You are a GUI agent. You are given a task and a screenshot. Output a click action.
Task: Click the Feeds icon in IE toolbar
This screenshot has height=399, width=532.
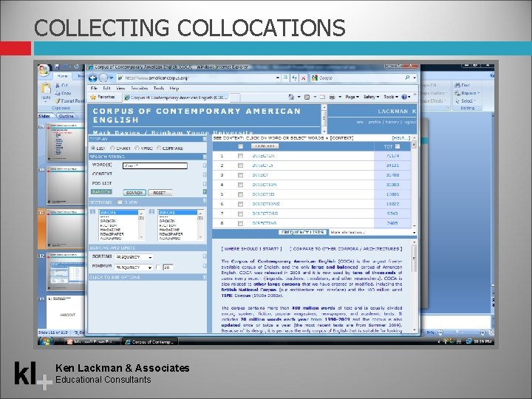[307, 97]
